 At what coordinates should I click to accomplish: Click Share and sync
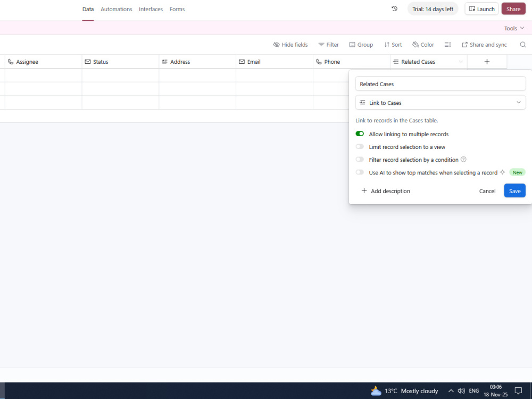point(484,45)
